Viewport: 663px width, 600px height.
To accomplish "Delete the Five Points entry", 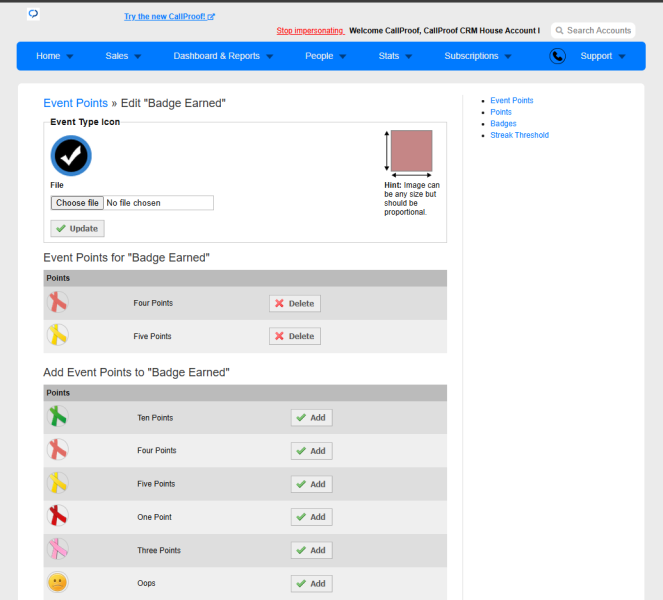I will coord(295,336).
